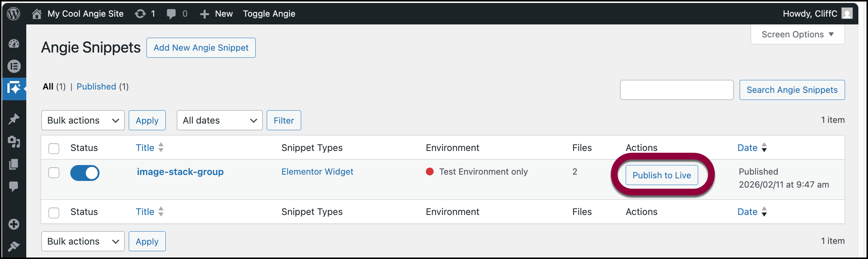Click the WordPress logo in admin bar

point(14,13)
